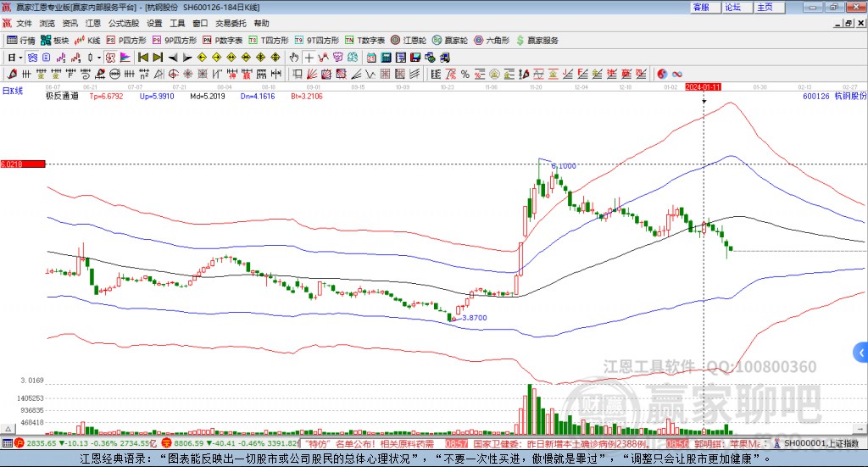Click the Tp=6.6792 indicator value

[x=106, y=97]
